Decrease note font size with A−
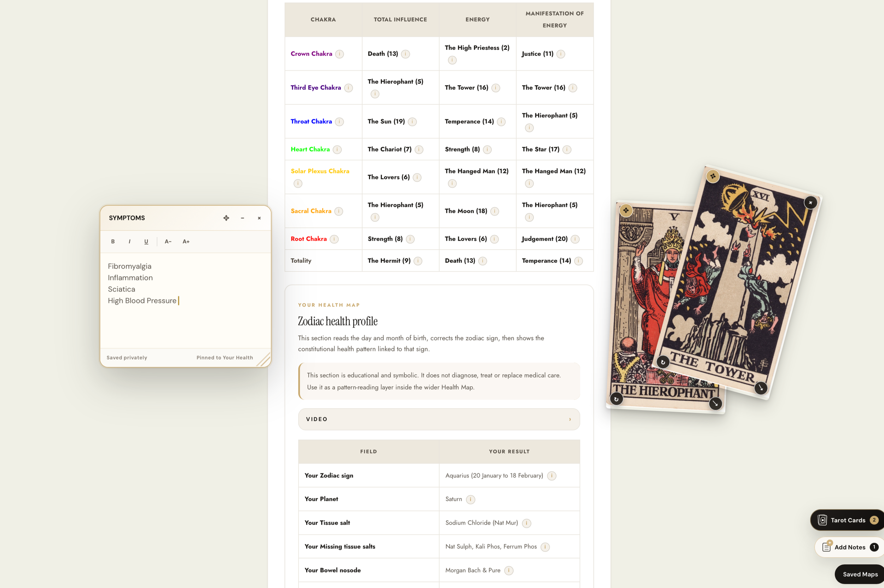 [168, 241]
